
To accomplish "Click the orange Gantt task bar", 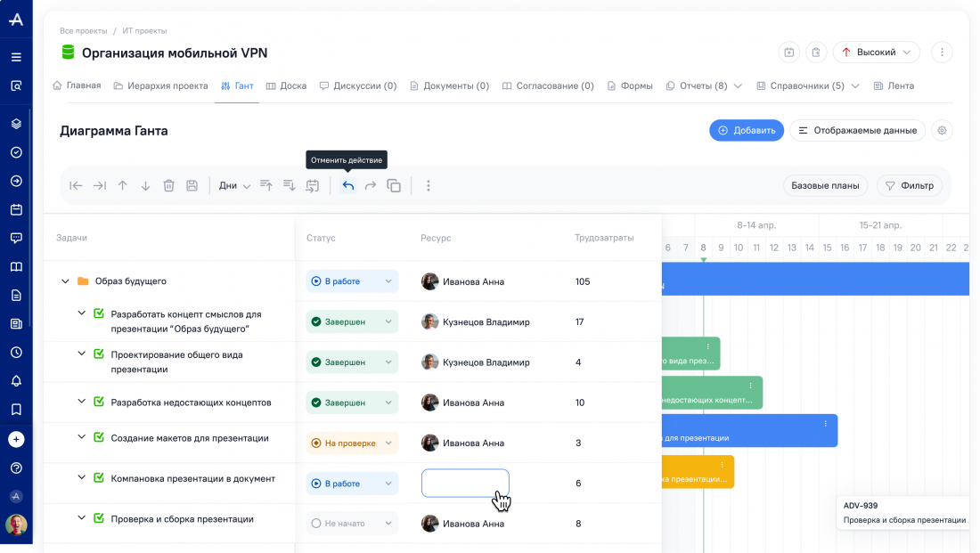I will [x=697, y=472].
